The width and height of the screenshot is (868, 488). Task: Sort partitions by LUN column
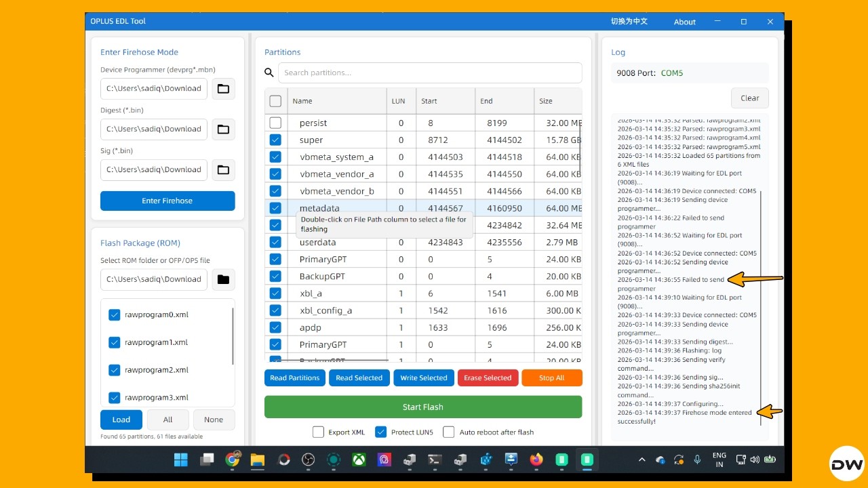click(401, 101)
